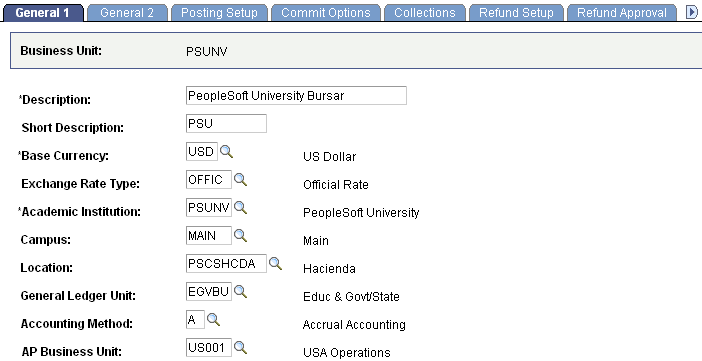Click the AP Business Unit lookup icon

(240, 348)
